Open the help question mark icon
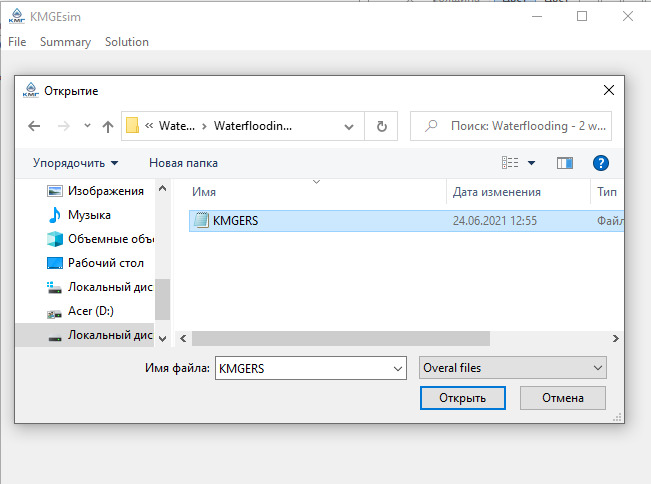 601,163
